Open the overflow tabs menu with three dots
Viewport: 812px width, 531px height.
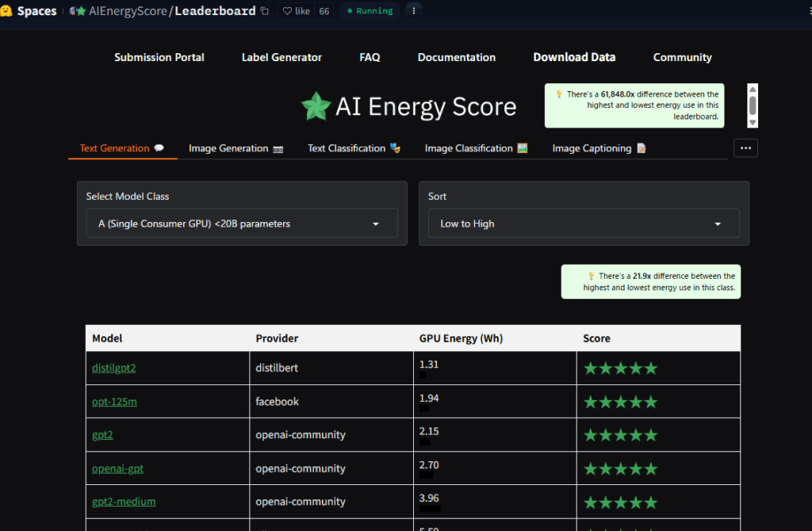coord(745,148)
